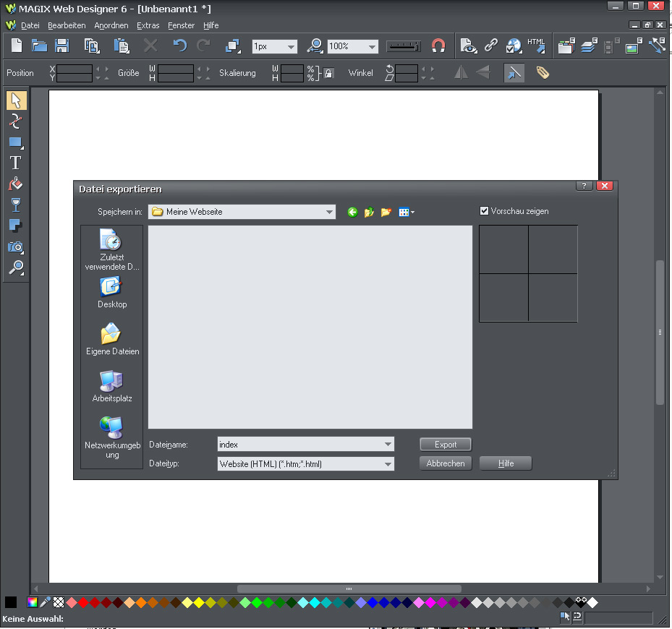Open the Hilfe menu

(x=210, y=25)
